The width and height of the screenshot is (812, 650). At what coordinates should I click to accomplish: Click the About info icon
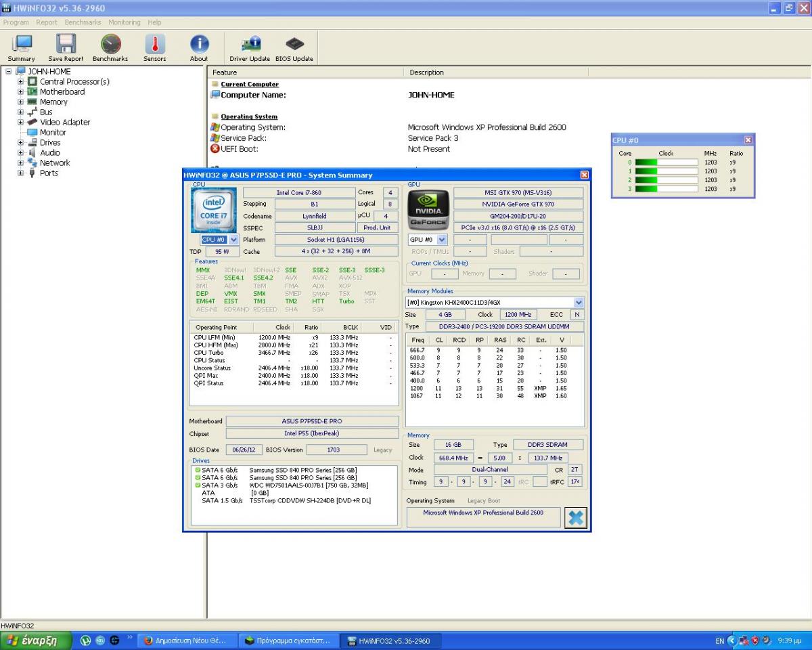click(199, 43)
